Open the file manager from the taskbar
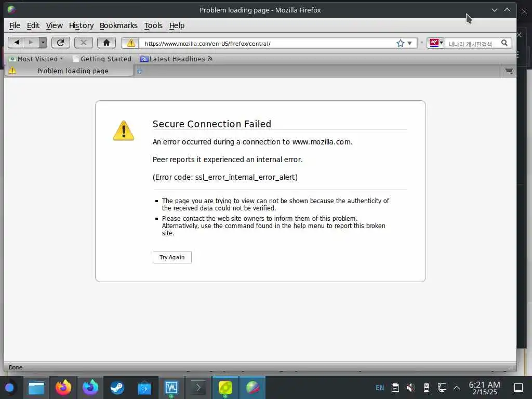This screenshot has height=399, width=532. [x=36, y=388]
